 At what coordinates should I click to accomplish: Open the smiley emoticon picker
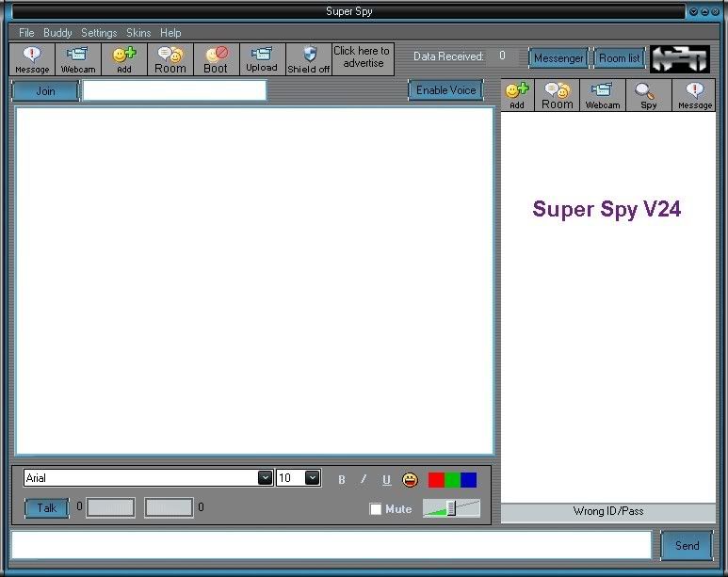tap(410, 479)
